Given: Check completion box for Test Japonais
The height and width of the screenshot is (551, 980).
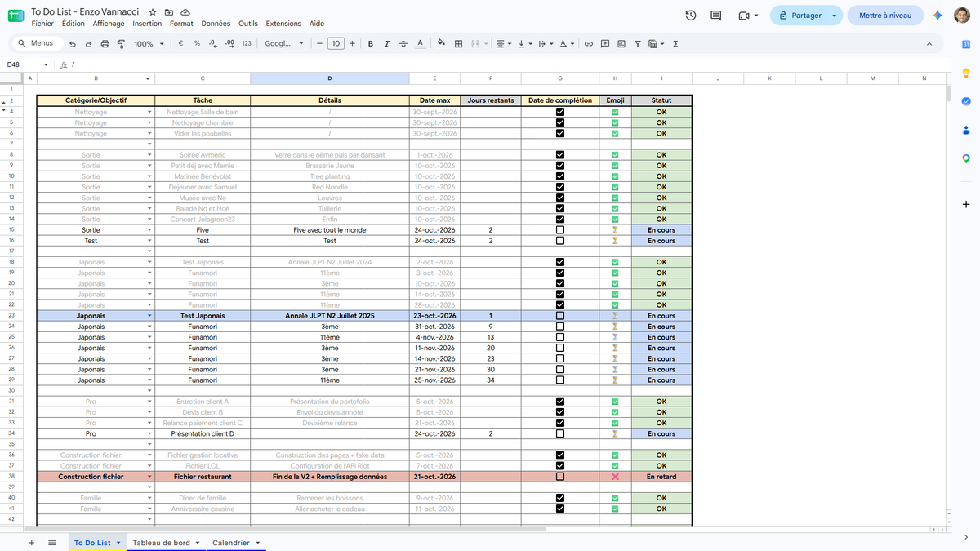Looking at the screenshot, I should click(560, 316).
